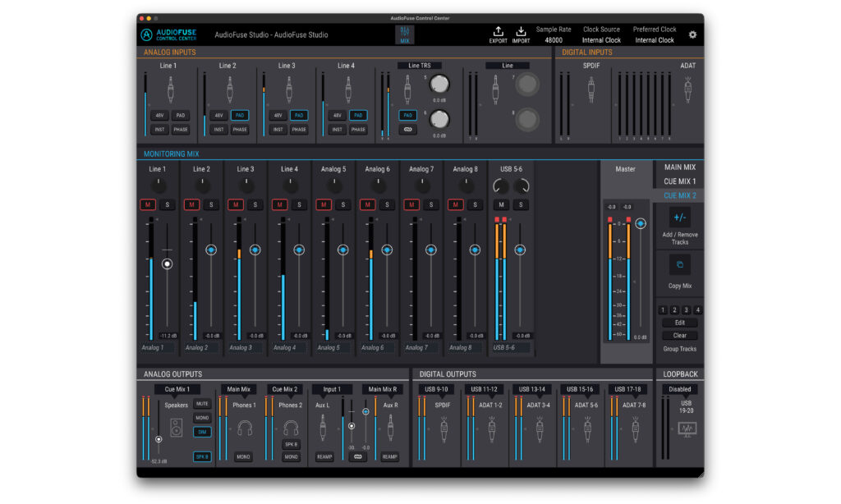The image size is (841, 504).
Task: Open the Loopback Disabled dropdown
Action: point(679,389)
